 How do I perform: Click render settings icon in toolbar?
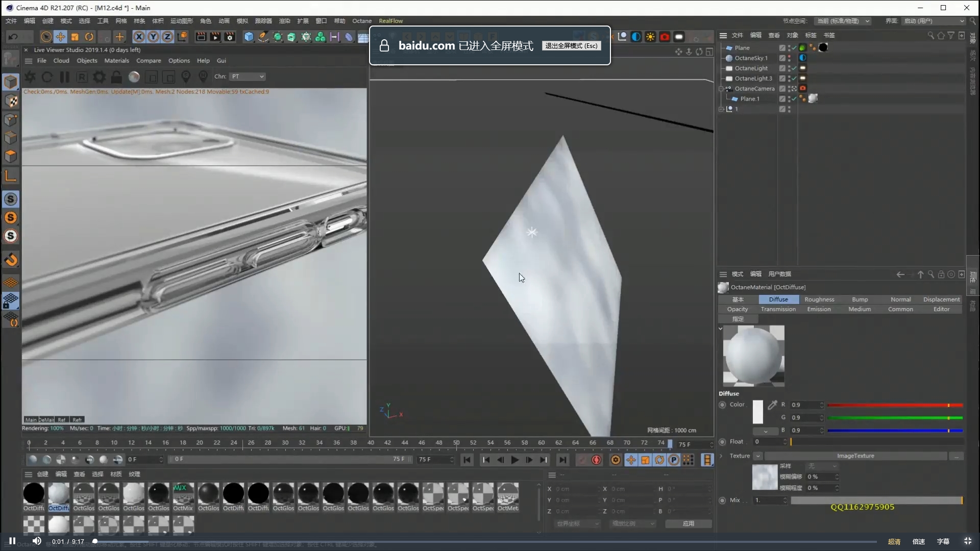(x=229, y=37)
